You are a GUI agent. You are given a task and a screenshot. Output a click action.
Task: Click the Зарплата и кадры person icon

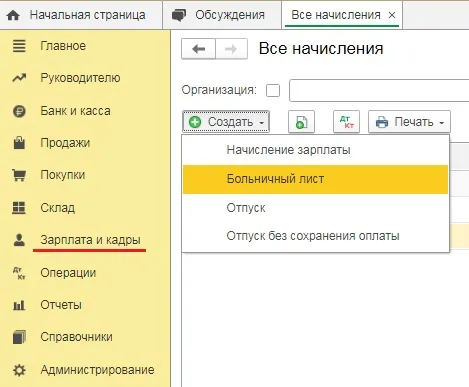[19, 240]
